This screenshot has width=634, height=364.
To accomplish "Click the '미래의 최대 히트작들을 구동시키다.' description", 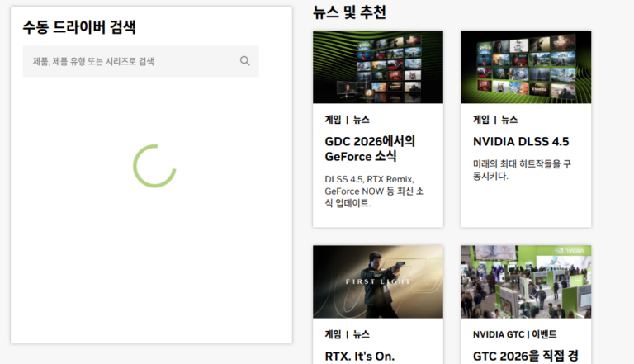I will pos(522,170).
